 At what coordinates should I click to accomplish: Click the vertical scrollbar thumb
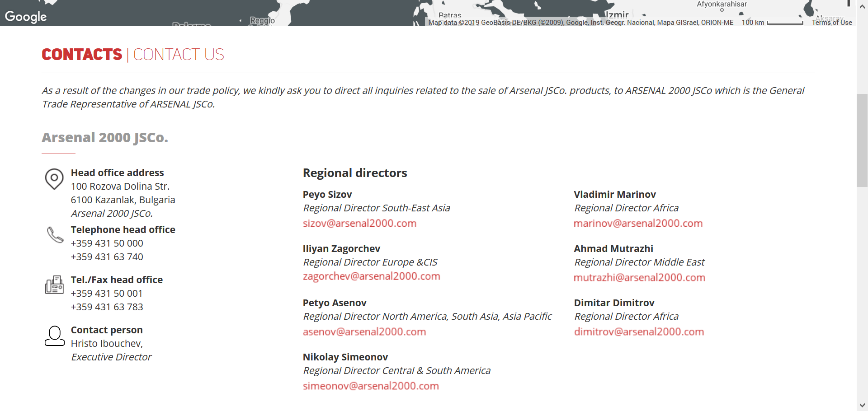click(x=862, y=140)
